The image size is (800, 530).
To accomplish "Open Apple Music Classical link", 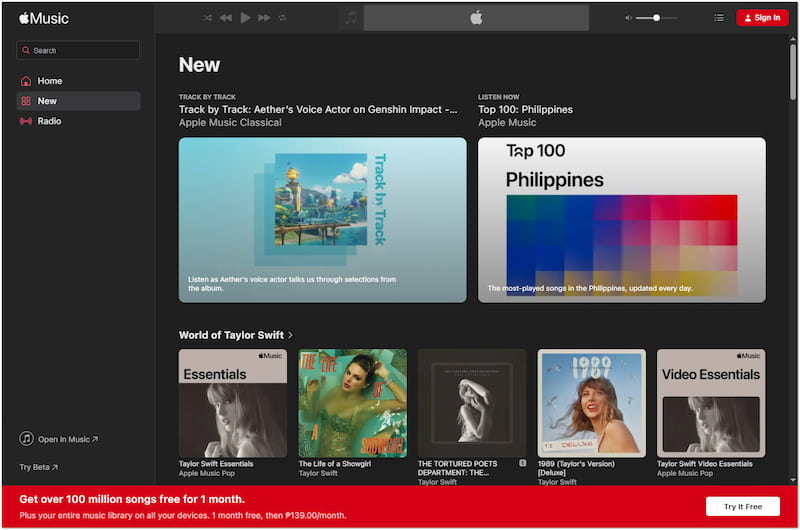I will click(x=230, y=122).
